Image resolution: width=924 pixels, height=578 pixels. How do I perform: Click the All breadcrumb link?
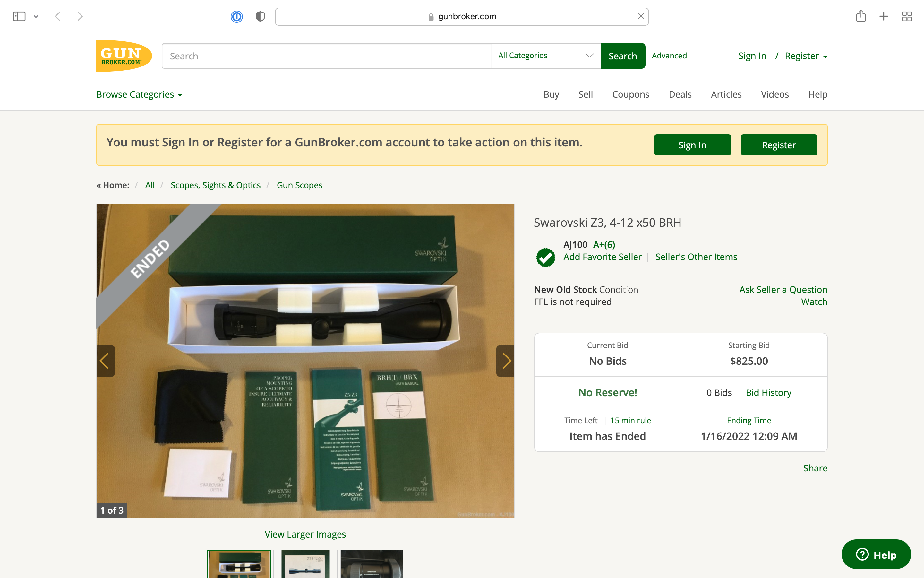pyautogui.click(x=150, y=185)
